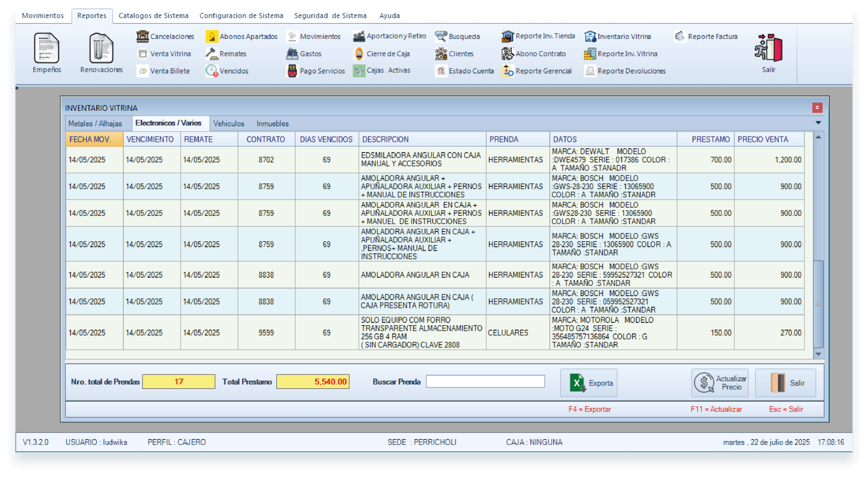This screenshot has height=477, width=868.
Task: Click the Reporte Gerencial icon
Action: 508,71
